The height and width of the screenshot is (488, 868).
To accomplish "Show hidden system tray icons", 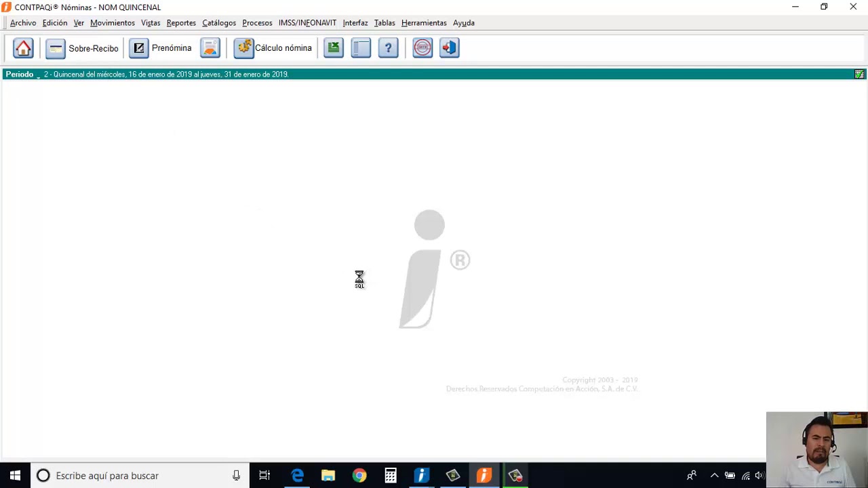I will tap(714, 476).
